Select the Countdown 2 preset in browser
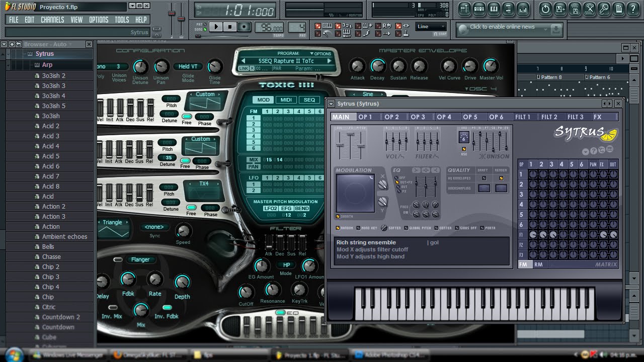The height and width of the screenshot is (362, 644). click(x=50, y=317)
